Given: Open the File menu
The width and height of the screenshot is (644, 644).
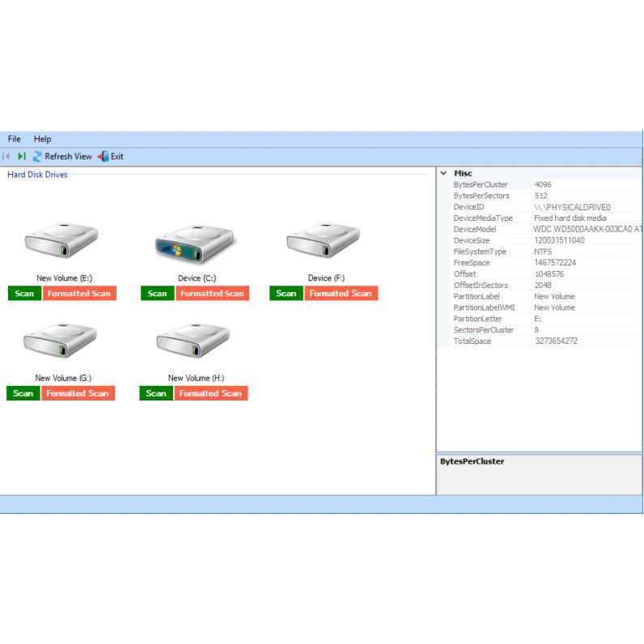Looking at the screenshot, I should [15, 139].
